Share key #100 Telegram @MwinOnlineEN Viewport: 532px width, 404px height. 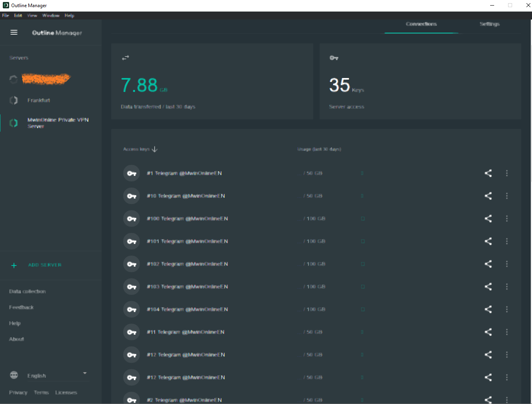point(488,219)
